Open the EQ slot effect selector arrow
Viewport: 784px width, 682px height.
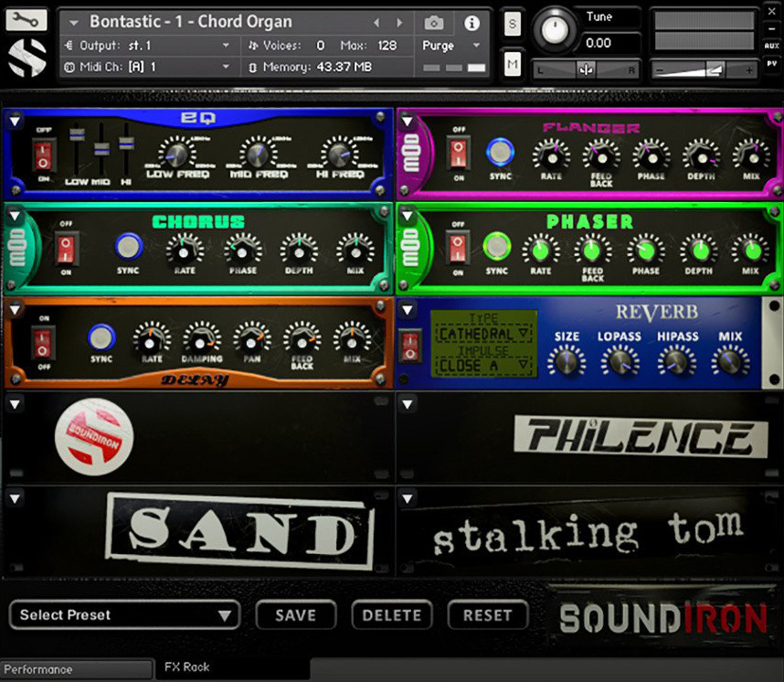15,121
